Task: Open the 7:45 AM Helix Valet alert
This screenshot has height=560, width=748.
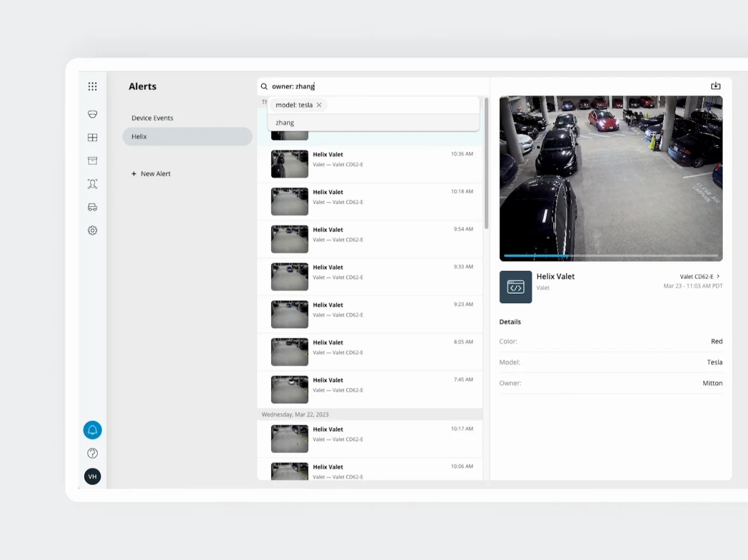Action: (x=370, y=389)
